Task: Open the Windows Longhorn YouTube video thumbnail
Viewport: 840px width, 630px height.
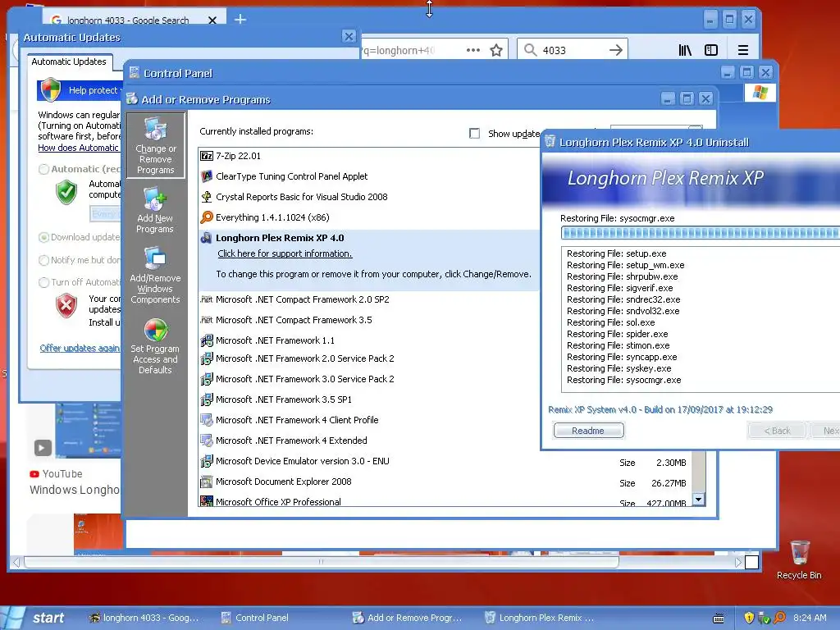Action: click(x=89, y=430)
